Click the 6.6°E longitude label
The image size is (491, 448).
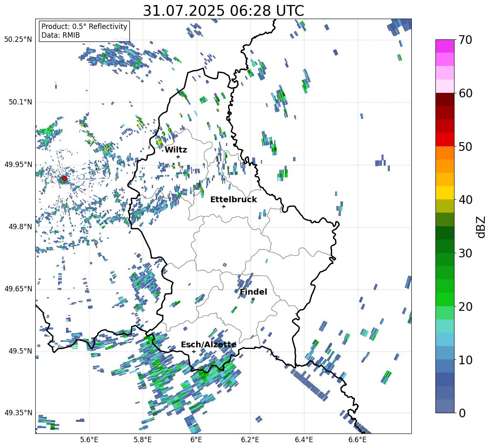click(x=357, y=440)
